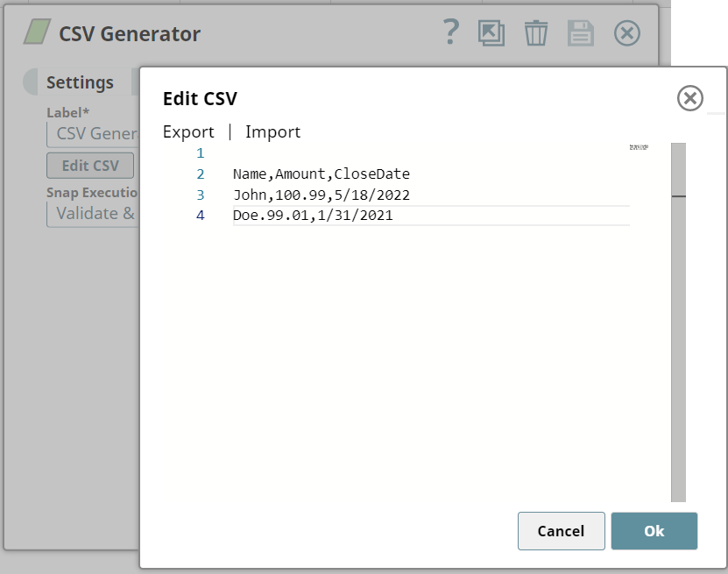Cancel the Edit CSV dialog
728x574 pixels.
561,531
